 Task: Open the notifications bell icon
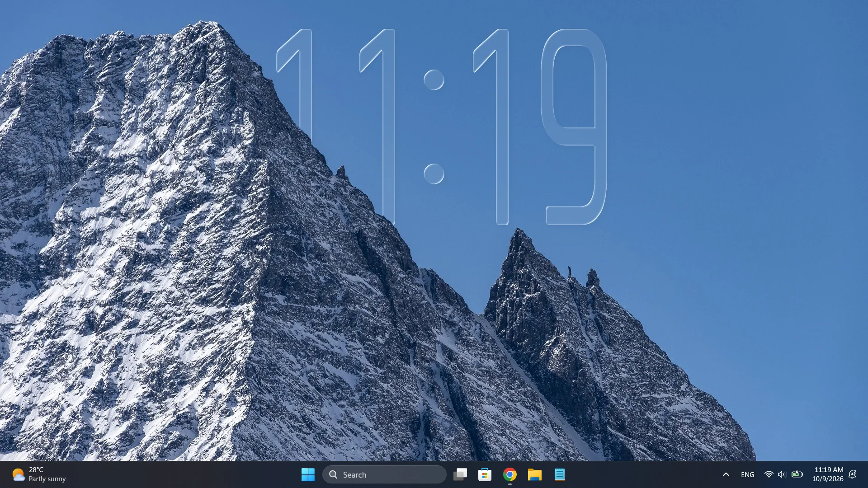[853, 474]
